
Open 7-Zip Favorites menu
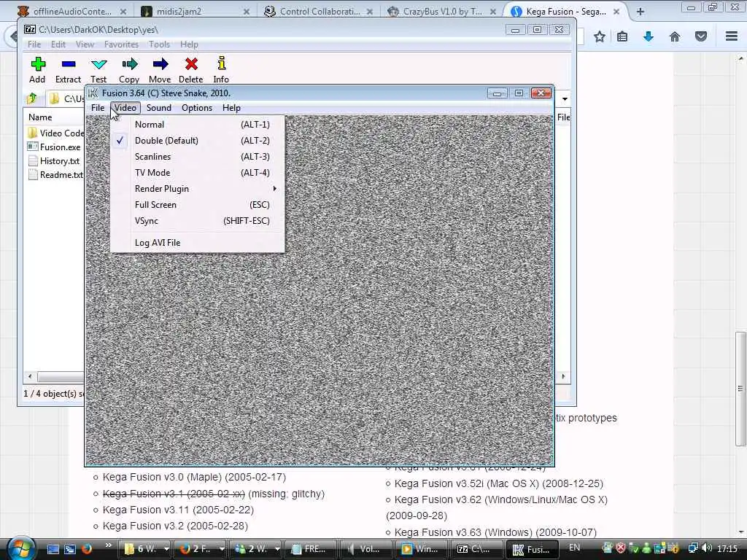122,44
